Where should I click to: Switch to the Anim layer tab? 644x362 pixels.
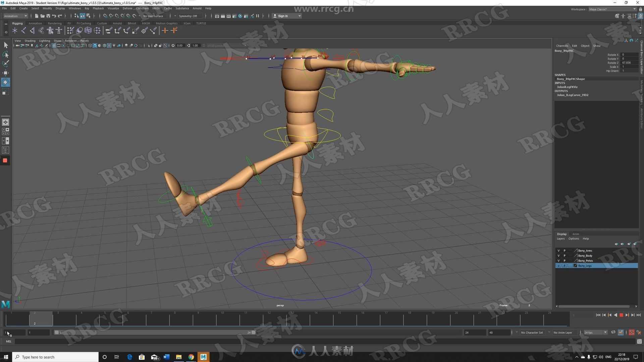(576, 234)
